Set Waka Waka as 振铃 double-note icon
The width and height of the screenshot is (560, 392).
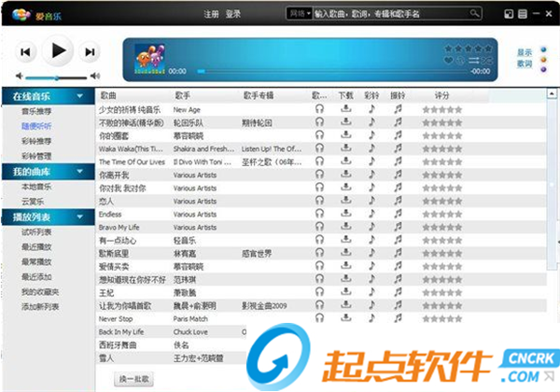398,148
